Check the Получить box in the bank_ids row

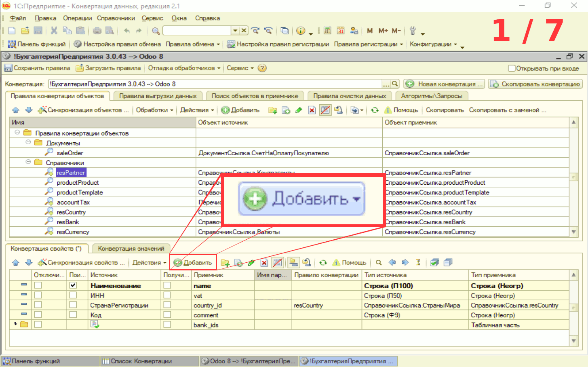pyautogui.click(x=167, y=324)
